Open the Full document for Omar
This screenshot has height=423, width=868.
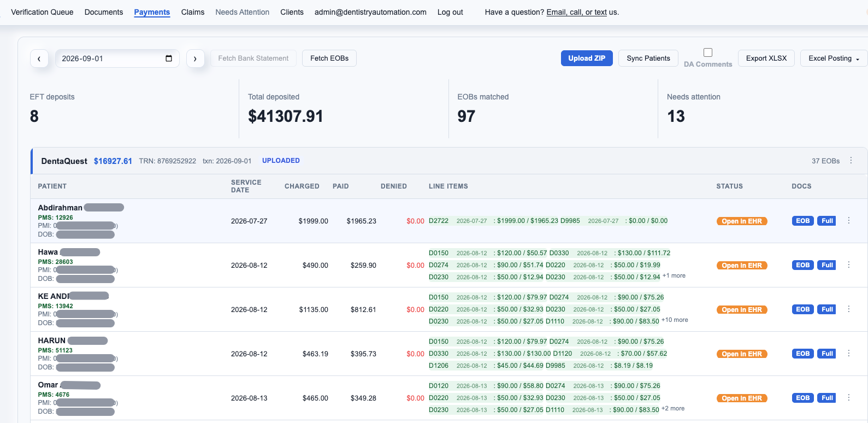827,398
